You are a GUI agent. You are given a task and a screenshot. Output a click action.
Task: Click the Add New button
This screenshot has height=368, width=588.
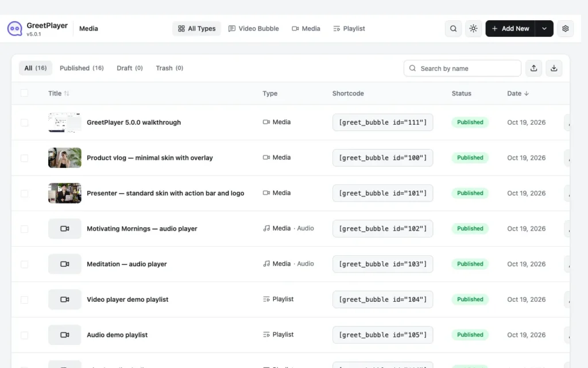click(510, 29)
